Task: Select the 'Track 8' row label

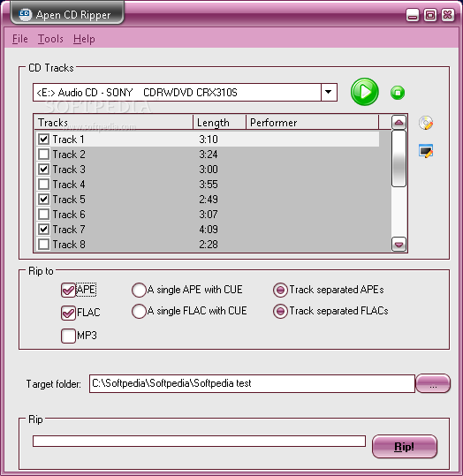Action: click(x=69, y=245)
